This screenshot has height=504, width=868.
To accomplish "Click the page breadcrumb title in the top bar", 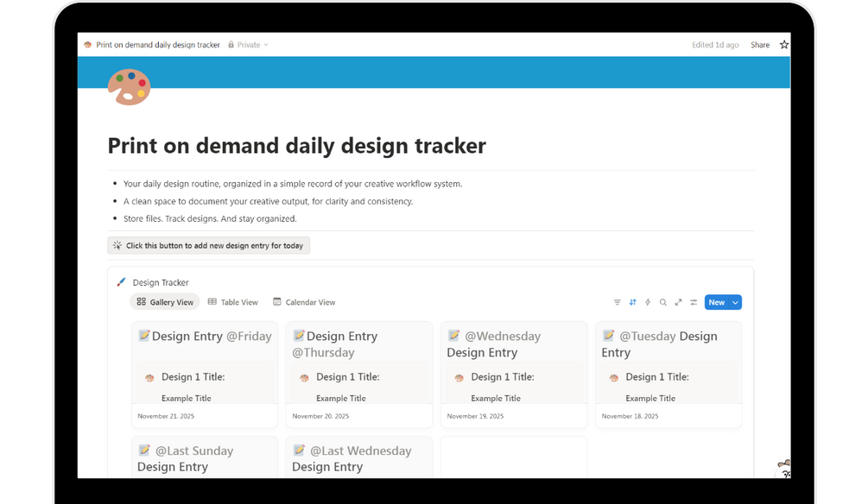I will [158, 45].
